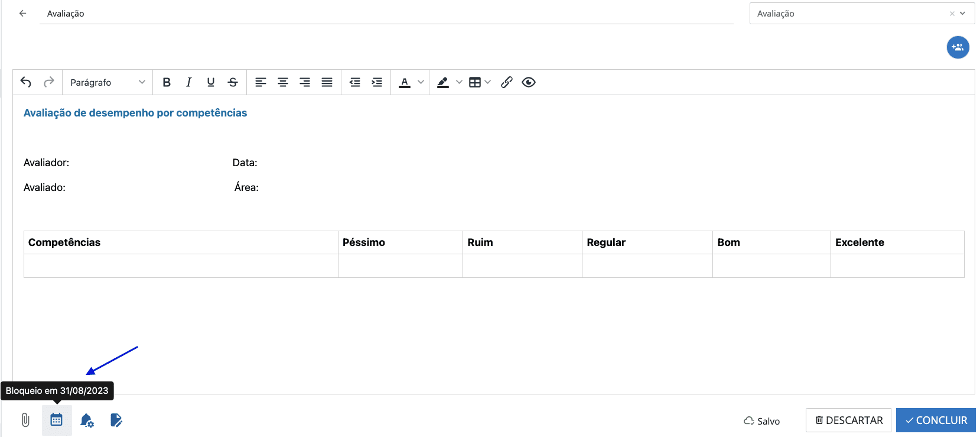Viewport: 980px width, 437px height.
Task: Toggle bold formatting
Action: coord(167,82)
